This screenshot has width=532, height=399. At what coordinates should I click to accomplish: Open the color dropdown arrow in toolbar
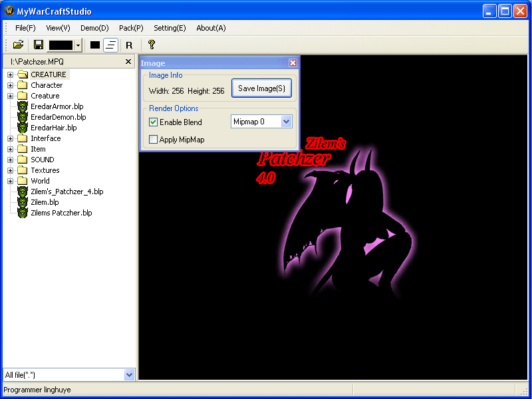pos(78,45)
